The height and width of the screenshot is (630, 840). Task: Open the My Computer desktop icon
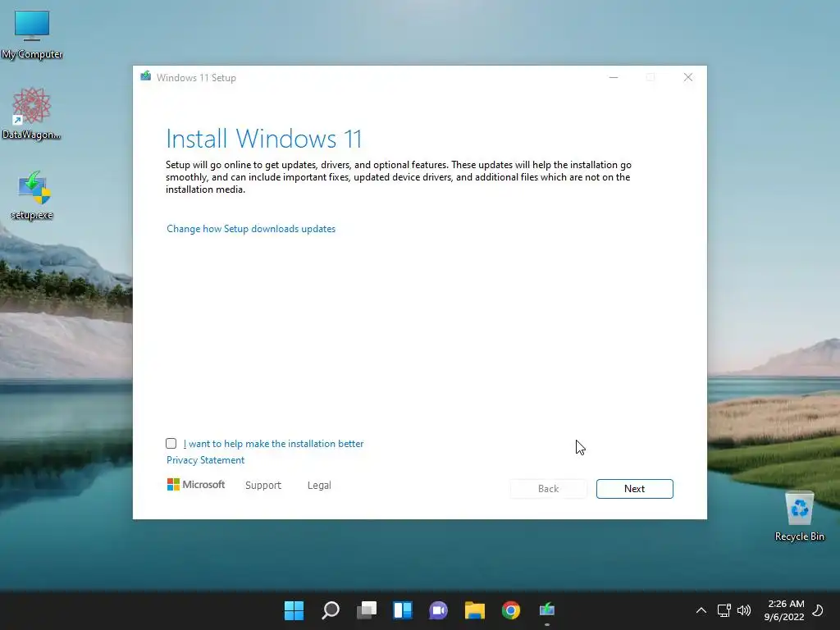(x=32, y=34)
